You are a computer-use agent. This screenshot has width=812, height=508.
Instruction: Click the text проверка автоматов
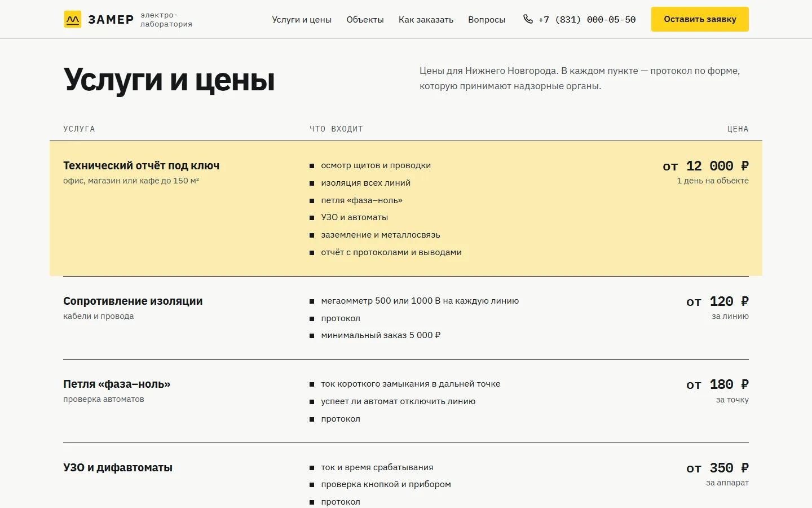[104, 399]
